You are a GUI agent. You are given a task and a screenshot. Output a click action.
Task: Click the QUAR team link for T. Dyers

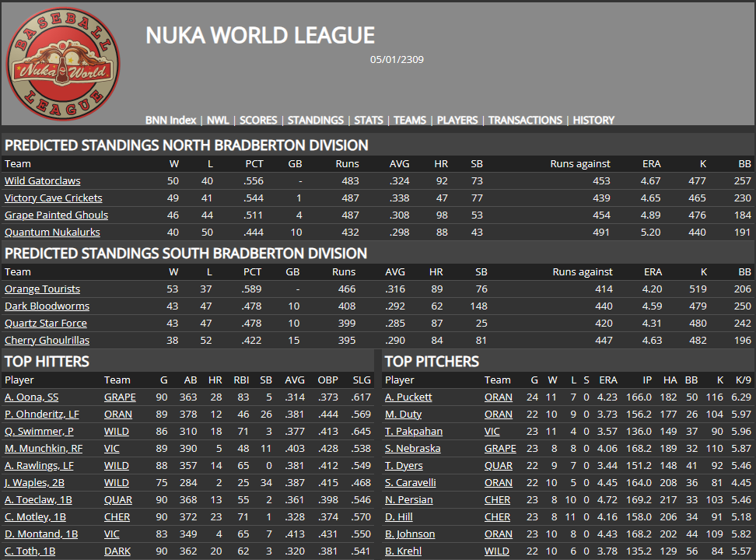pos(499,466)
